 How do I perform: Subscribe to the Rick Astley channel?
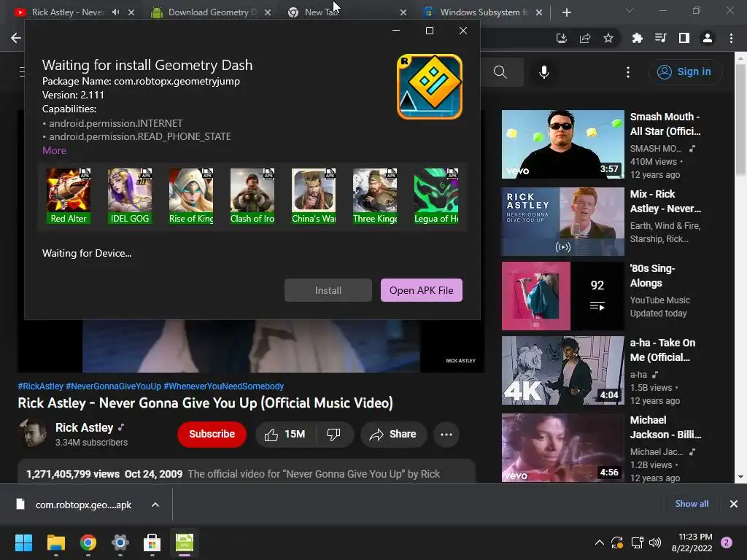click(212, 435)
